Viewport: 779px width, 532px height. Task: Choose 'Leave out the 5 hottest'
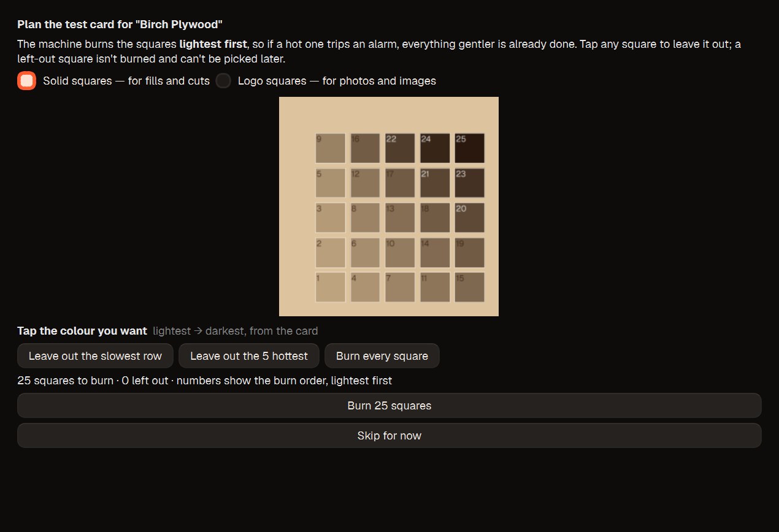(249, 356)
